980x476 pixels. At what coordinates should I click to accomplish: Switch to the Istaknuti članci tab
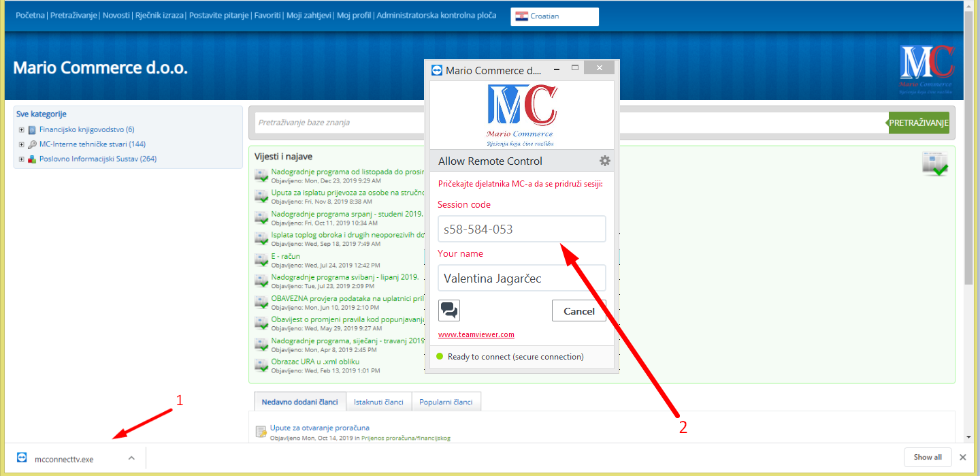[x=378, y=402]
